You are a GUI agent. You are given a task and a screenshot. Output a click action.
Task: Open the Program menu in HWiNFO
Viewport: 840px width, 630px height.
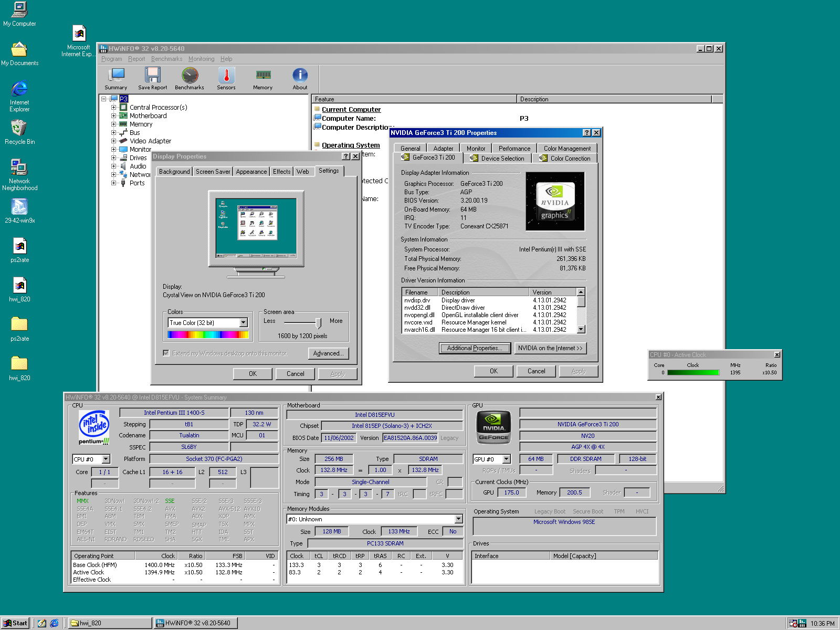[111, 59]
